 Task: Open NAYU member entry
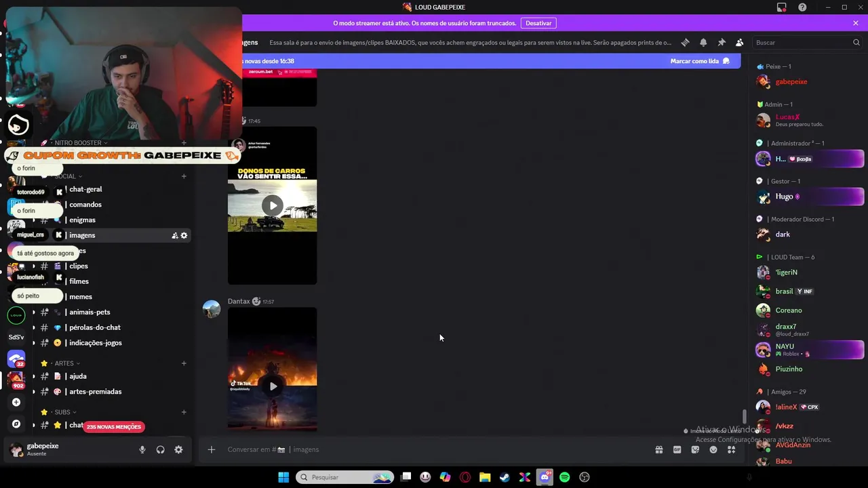(808, 350)
